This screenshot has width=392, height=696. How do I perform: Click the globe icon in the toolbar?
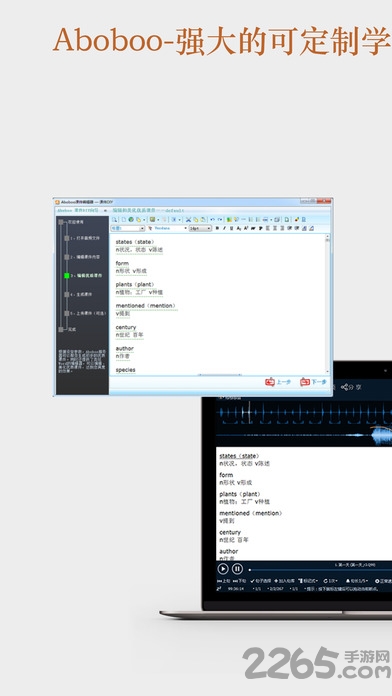click(131, 219)
